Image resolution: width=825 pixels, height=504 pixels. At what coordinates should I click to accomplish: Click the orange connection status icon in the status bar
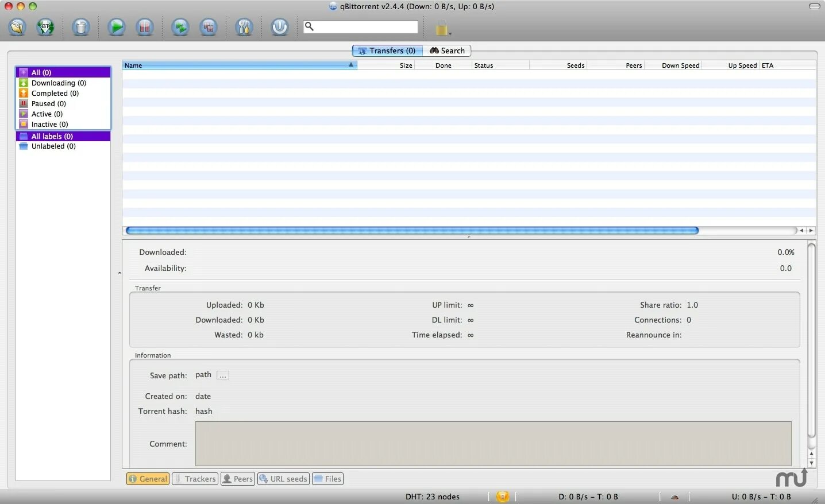pos(502,497)
